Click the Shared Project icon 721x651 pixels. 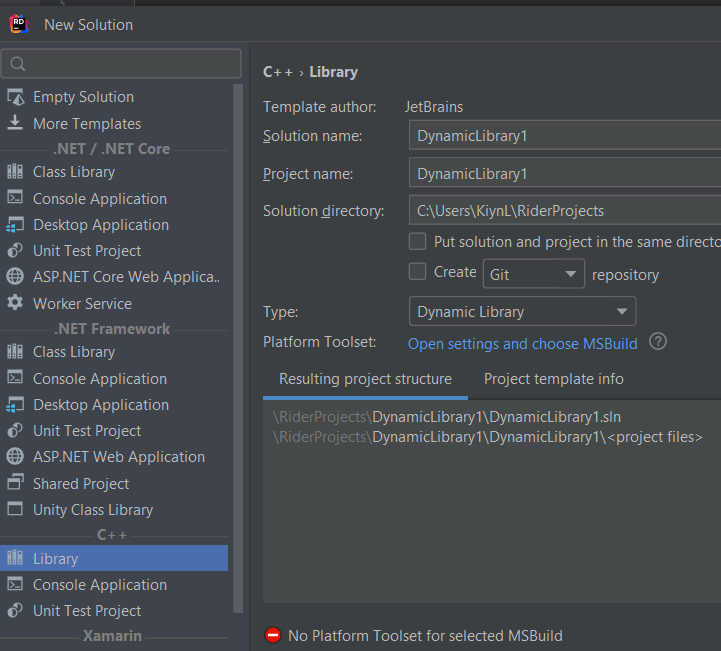click(15, 483)
